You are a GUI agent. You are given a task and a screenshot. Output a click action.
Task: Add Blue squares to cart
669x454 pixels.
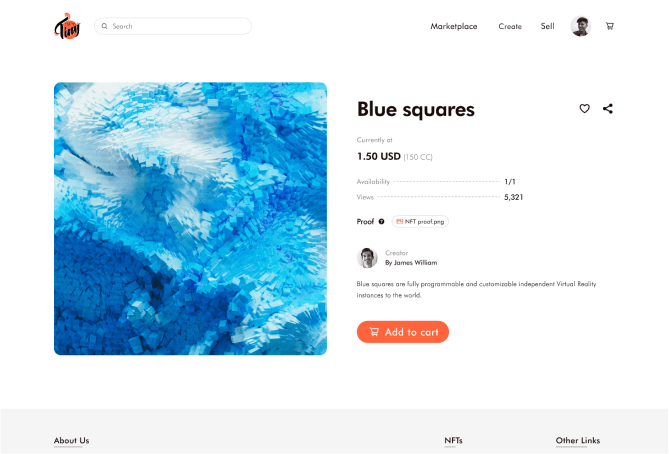(x=403, y=332)
